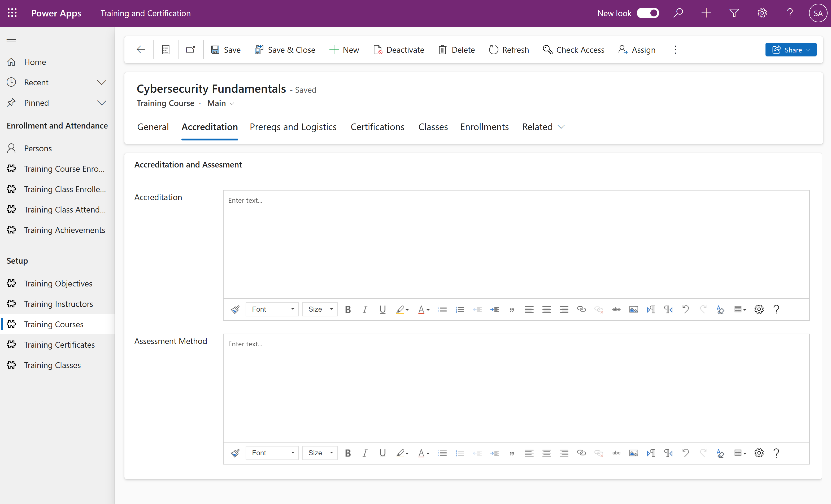Screen dimensions: 831x504
Task: Open the Enrollments tab
Action: click(x=484, y=127)
